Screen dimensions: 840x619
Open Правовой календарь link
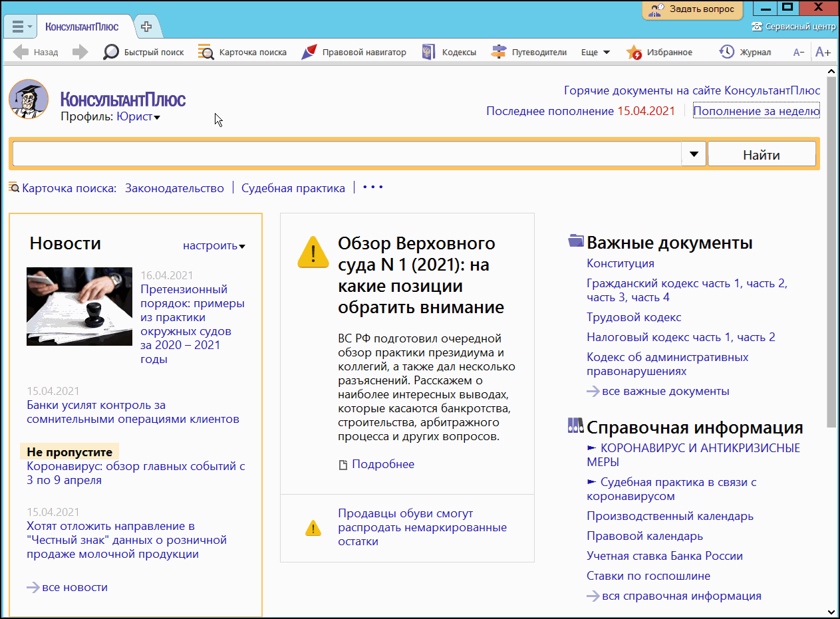(644, 536)
